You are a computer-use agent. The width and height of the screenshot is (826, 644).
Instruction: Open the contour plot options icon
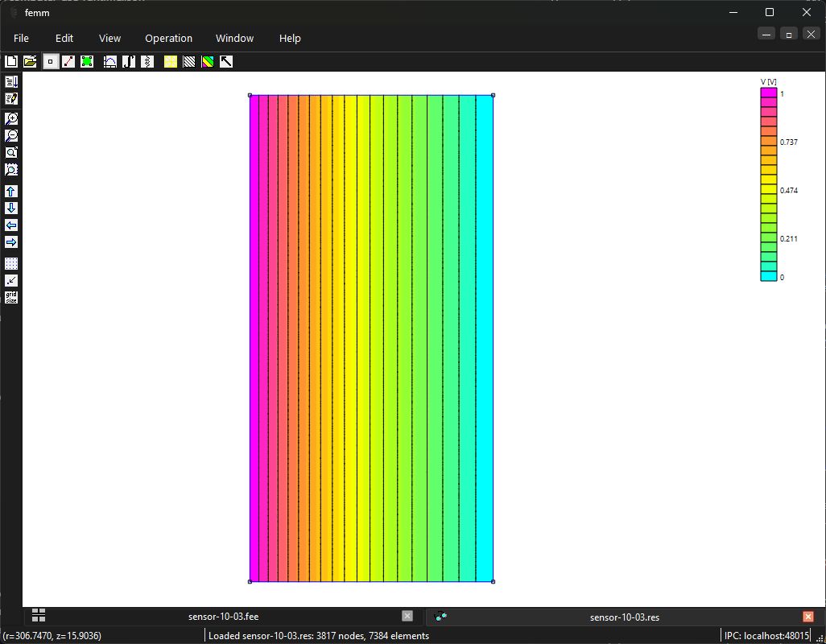point(189,62)
